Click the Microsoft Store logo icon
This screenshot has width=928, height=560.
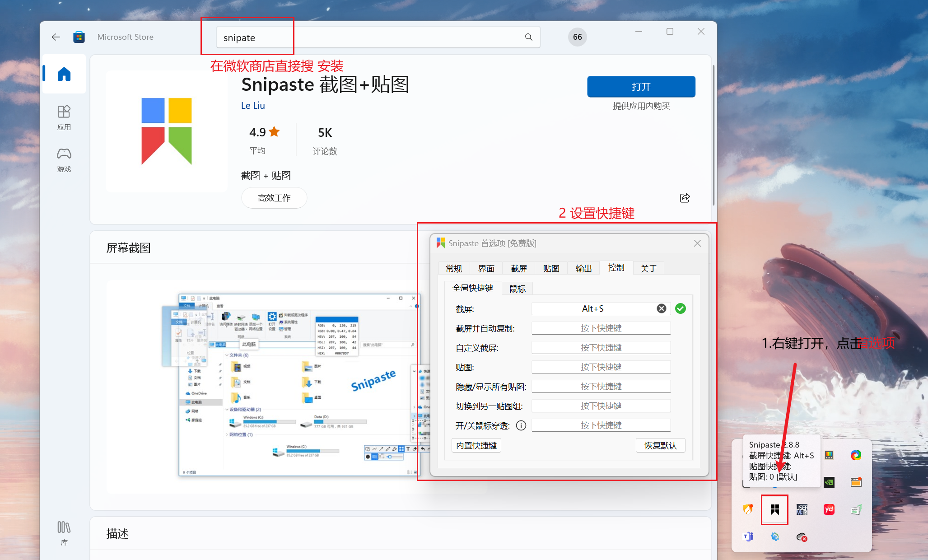[x=79, y=37]
